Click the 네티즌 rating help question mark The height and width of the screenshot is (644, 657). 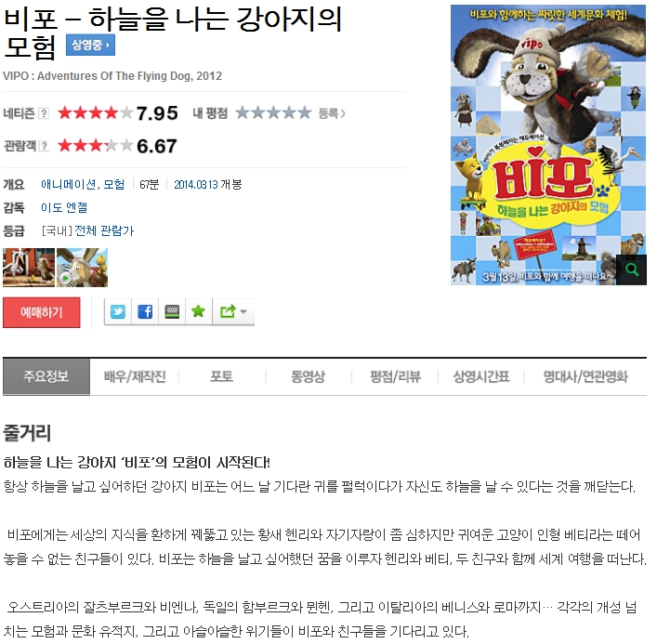click(x=44, y=113)
